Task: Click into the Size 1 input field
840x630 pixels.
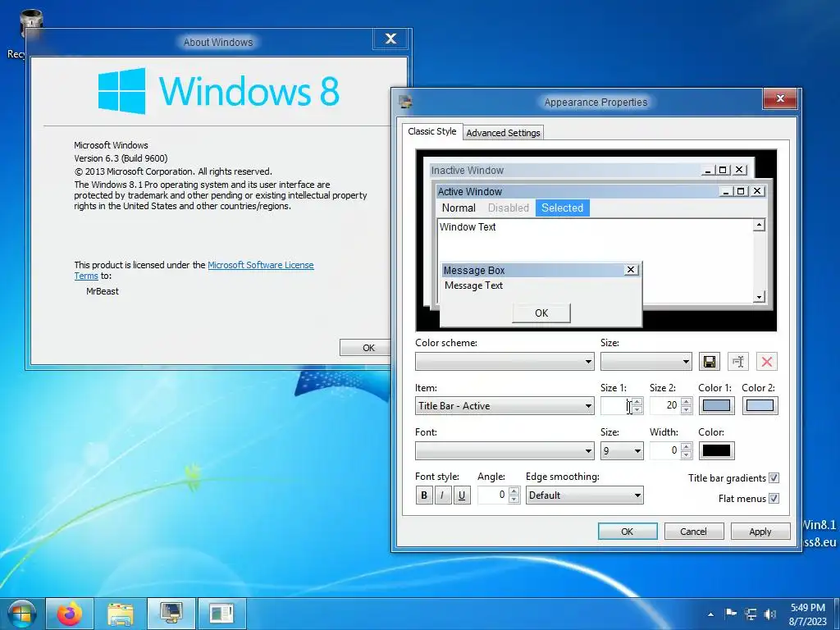Action: tap(616, 405)
